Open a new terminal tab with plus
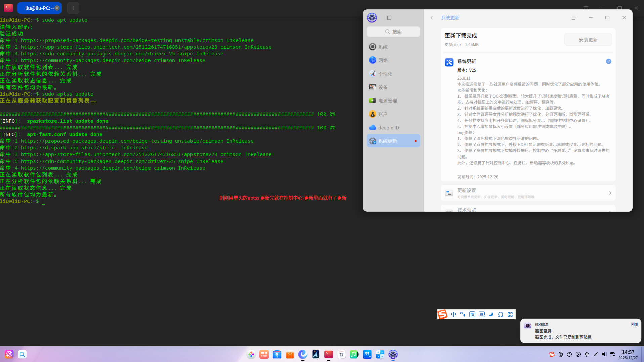 click(x=73, y=8)
